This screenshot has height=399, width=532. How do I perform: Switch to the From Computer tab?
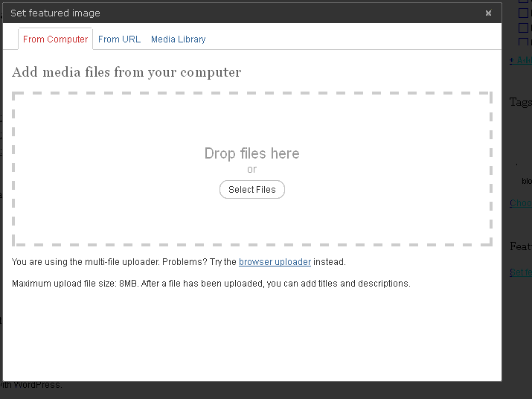click(55, 39)
